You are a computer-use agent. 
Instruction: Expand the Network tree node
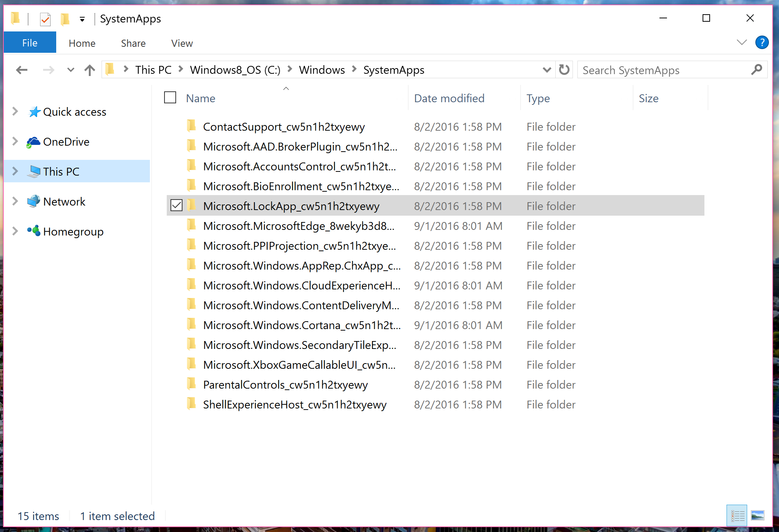[x=15, y=201]
